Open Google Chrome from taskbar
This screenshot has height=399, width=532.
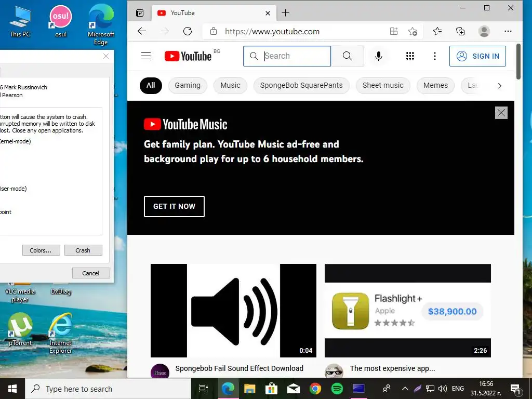pyautogui.click(x=315, y=389)
